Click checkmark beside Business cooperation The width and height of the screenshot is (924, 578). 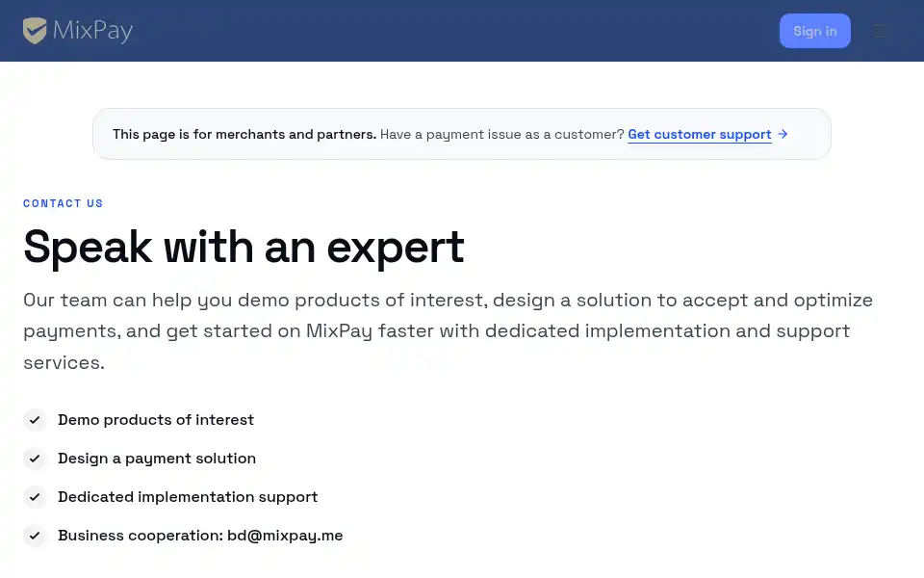35,536
